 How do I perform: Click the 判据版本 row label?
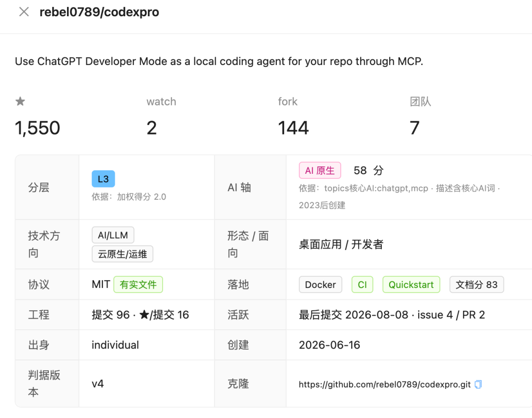44,384
